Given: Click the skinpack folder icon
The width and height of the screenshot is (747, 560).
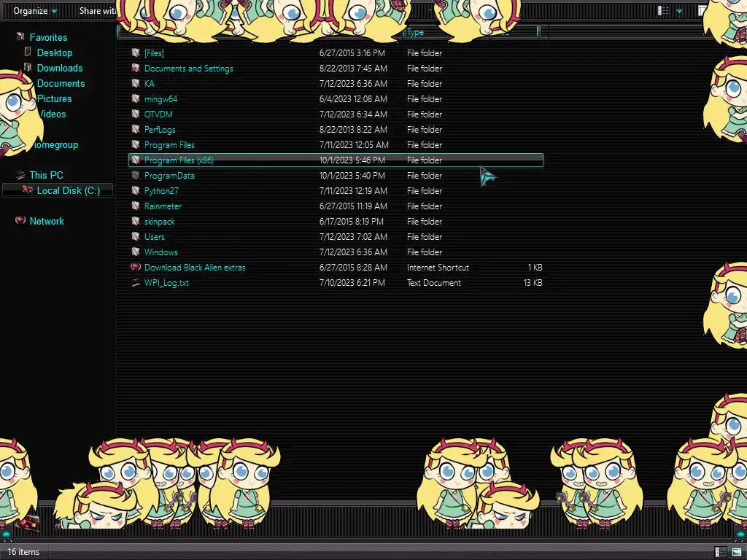Looking at the screenshot, I should coord(136,221).
